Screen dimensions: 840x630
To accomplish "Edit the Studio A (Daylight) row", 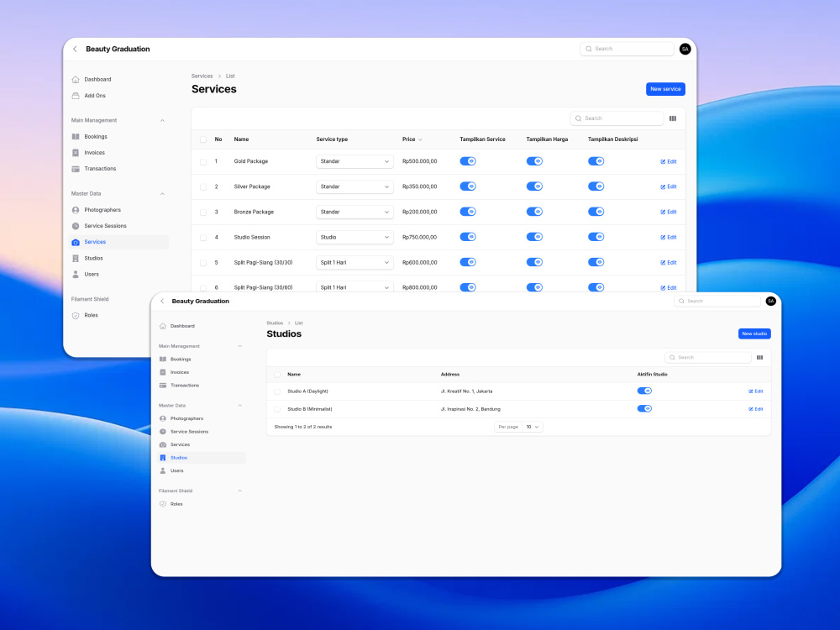I will [756, 391].
